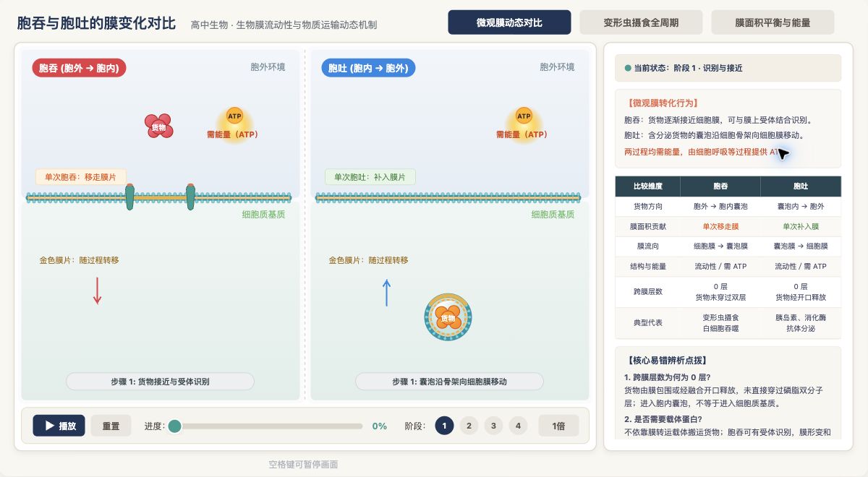
Task: Click the 胞外环境 label in the endocytosis panel
Action: coord(268,67)
